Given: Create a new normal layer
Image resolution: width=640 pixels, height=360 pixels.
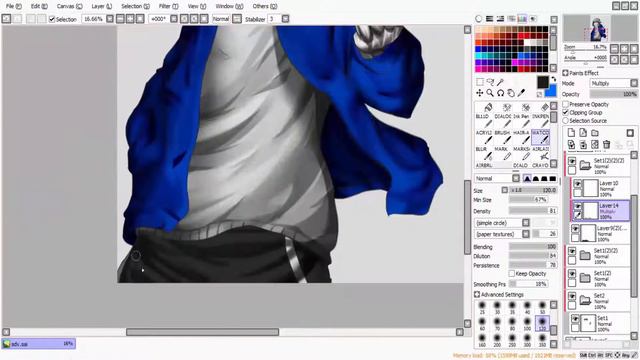Looking at the screenshot, I should click(571, 133).
